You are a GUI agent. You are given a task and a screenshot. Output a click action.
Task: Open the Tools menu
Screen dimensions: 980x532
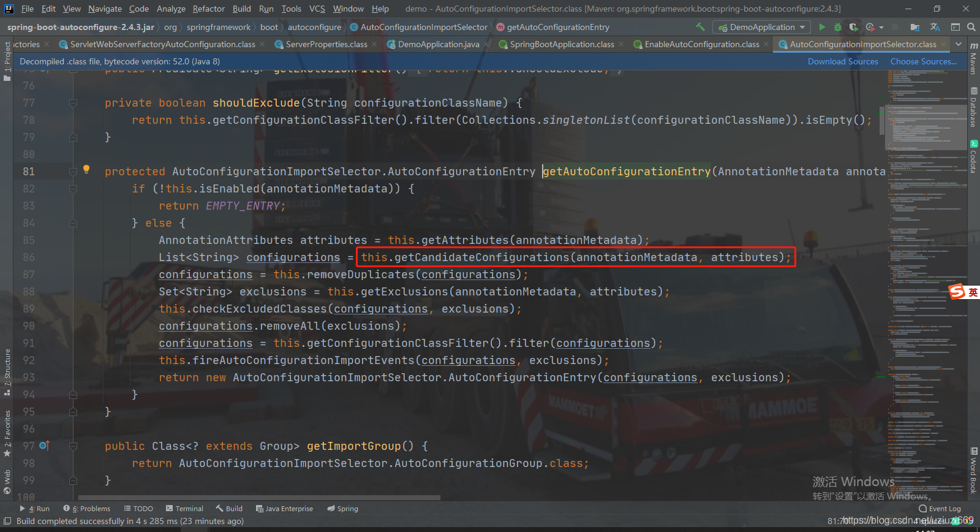pos(292,9)
